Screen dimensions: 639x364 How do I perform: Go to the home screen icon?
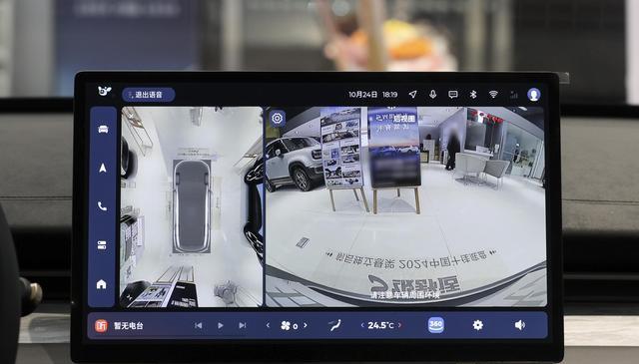(102, 284)
